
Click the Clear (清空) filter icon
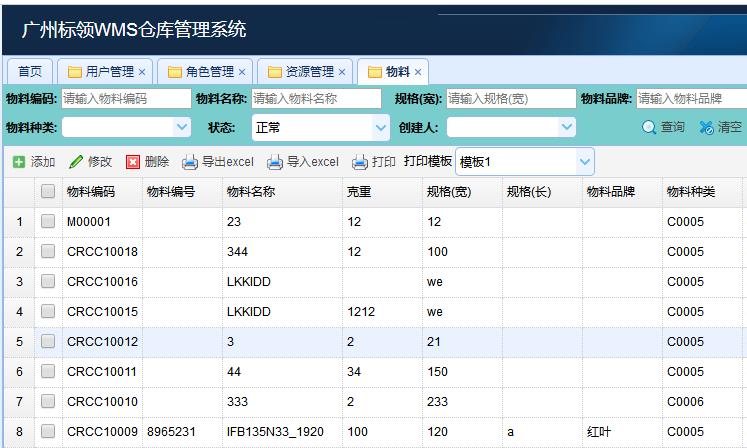click(x=707, y=128)
